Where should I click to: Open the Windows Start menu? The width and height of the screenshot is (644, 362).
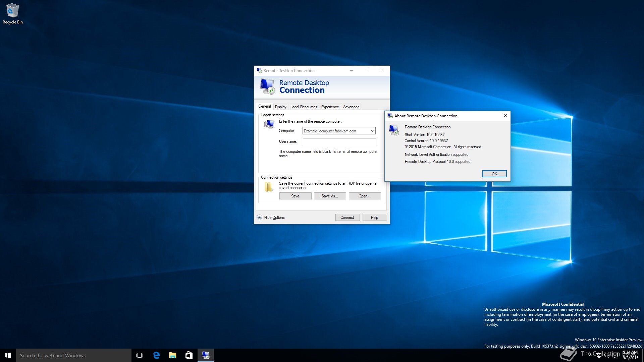[8, 355]
